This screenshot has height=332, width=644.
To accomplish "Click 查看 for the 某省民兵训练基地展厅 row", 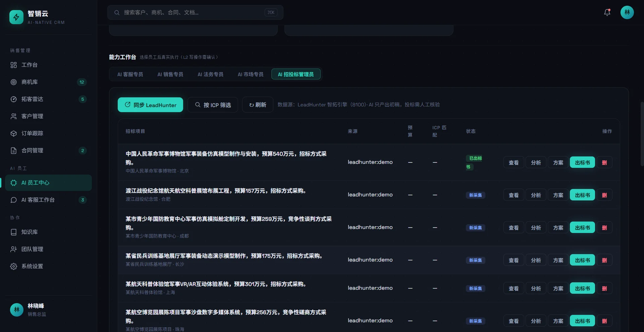I will click(x=514, y=260).
